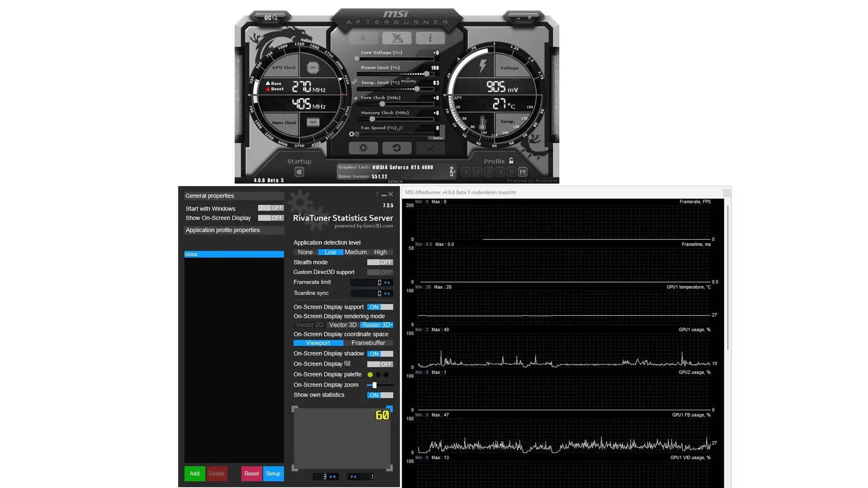The height and width of the screenshot is (488, 868).
Task: Click the lightning bolt icon in voltage gauge
Action: click(483, 66)
